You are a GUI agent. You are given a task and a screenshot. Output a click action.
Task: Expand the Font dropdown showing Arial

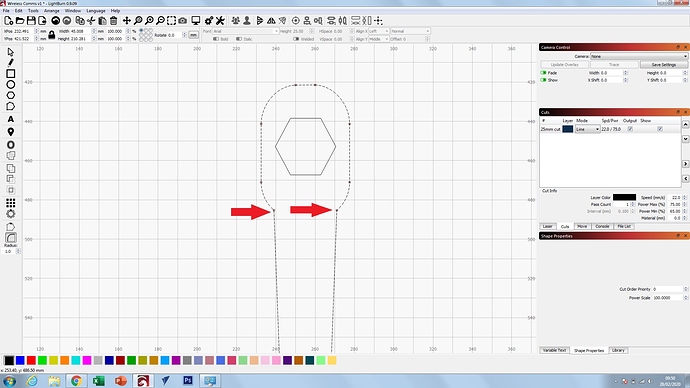point(246,31)
